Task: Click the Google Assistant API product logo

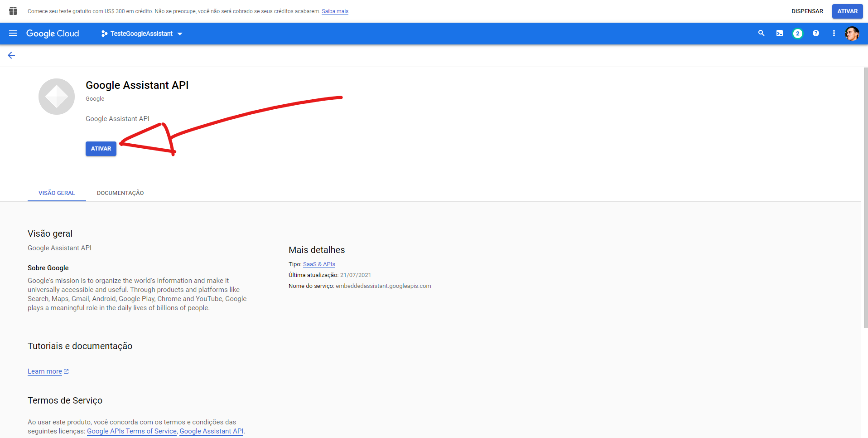Action: (x=56, y=96)
